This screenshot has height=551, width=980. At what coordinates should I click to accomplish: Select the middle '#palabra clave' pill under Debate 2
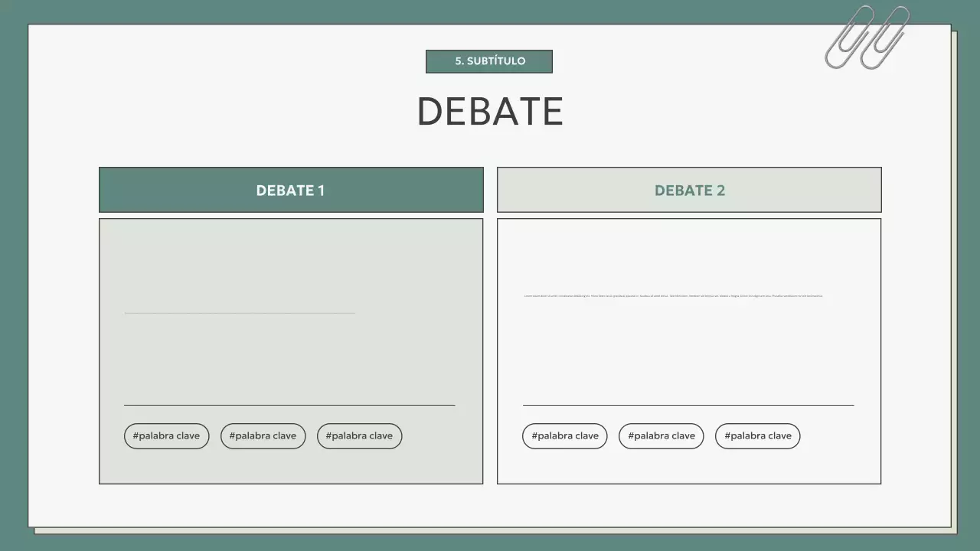(x=661, y=435)
